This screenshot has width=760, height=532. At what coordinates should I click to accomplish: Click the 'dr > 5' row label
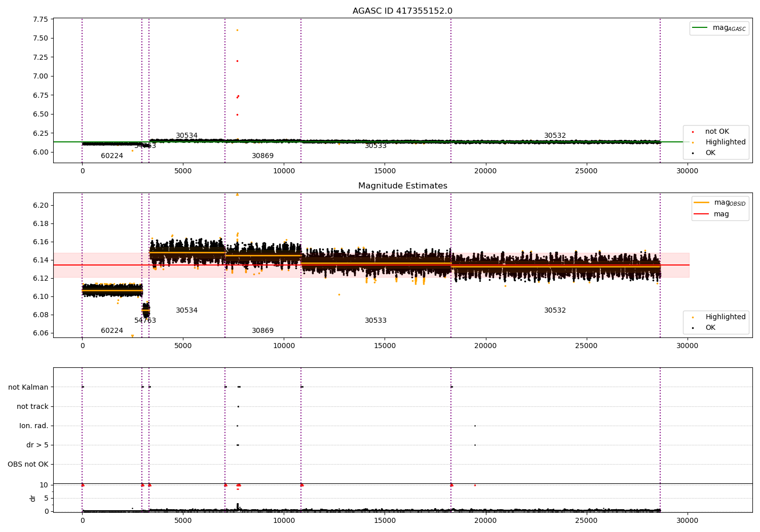point(37,445)
